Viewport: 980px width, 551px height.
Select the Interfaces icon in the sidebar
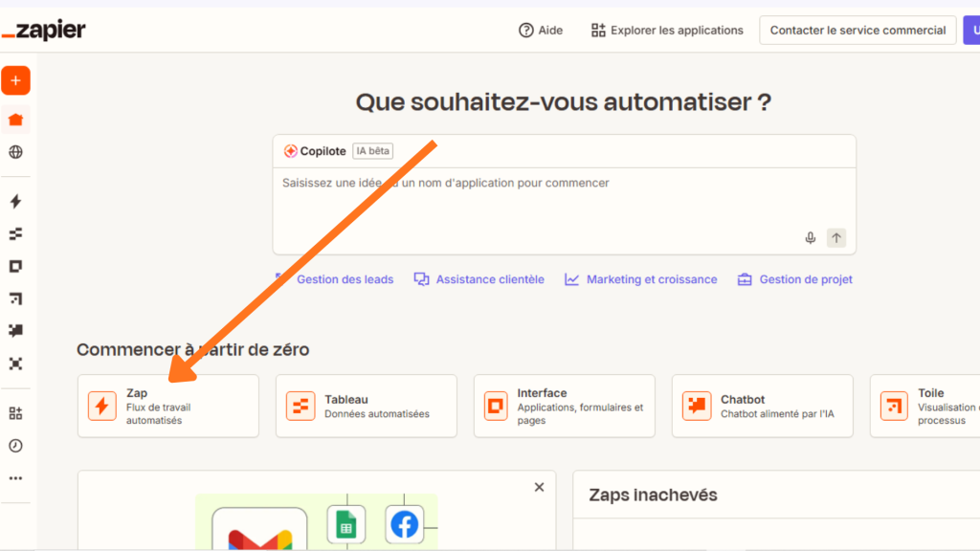[x=15, y=265]
